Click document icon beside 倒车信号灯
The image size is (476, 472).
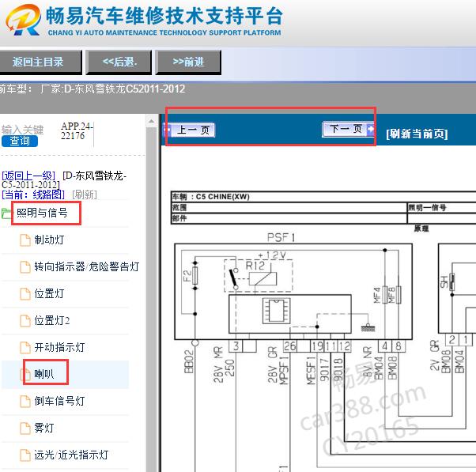click(x=25, y=402)
